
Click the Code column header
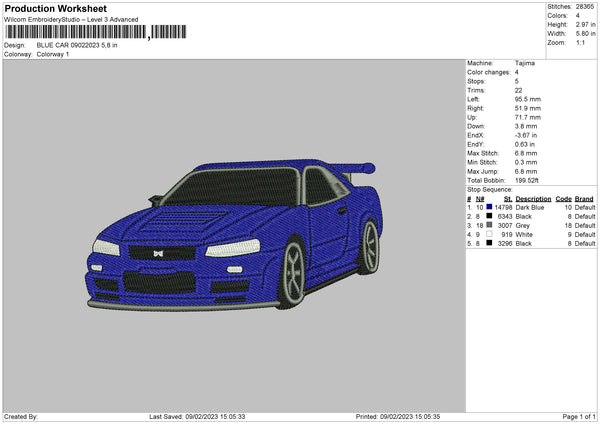coord(563,198)
